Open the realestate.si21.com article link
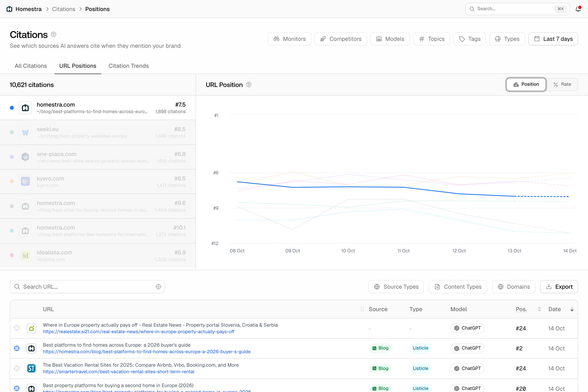 point(138,332)
